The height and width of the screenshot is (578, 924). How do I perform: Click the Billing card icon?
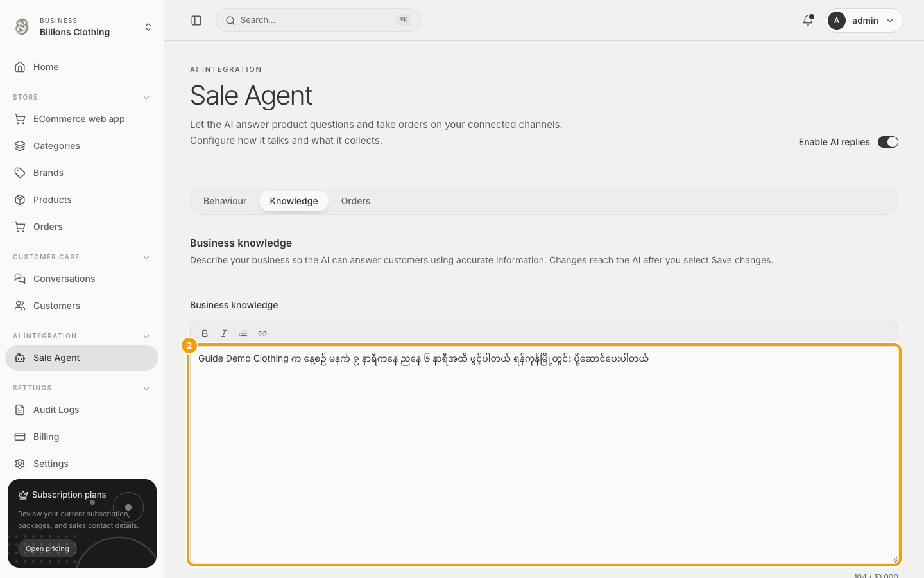(20, 437)
